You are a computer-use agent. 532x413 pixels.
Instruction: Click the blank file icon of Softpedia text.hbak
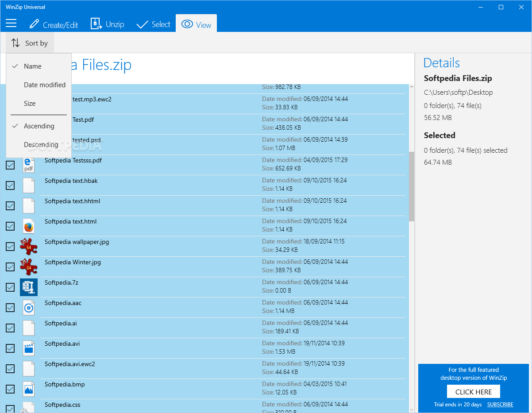29,185
